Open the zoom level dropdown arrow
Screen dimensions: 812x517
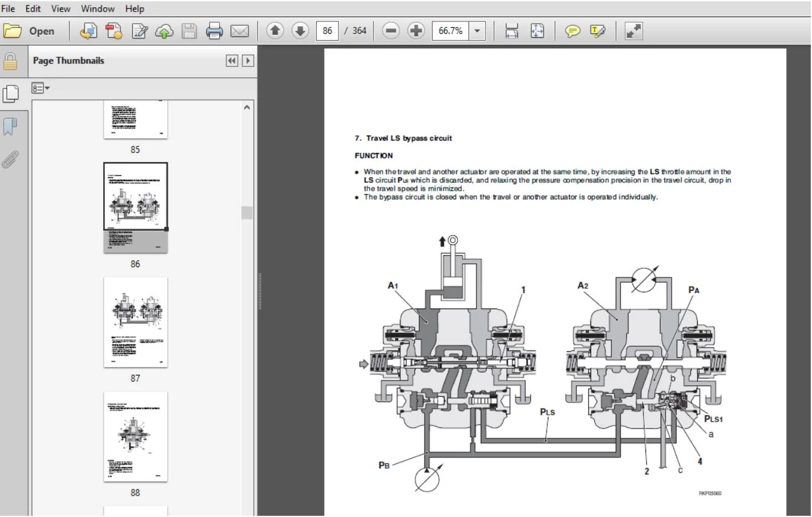coord(477,31)
